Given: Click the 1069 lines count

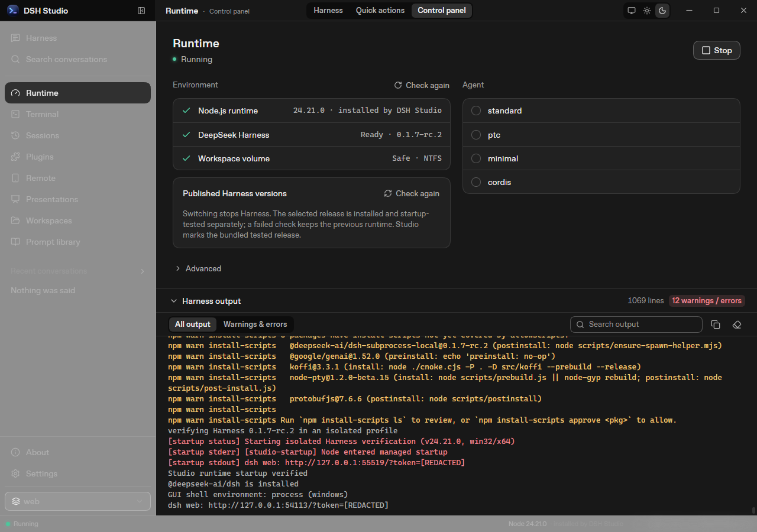Looking at the screenshot, I should pyautogui.click(x=646, y=301).
